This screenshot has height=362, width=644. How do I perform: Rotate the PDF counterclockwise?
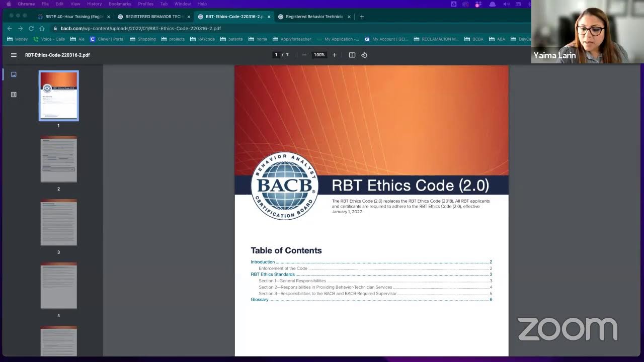[x=364, y=55]
